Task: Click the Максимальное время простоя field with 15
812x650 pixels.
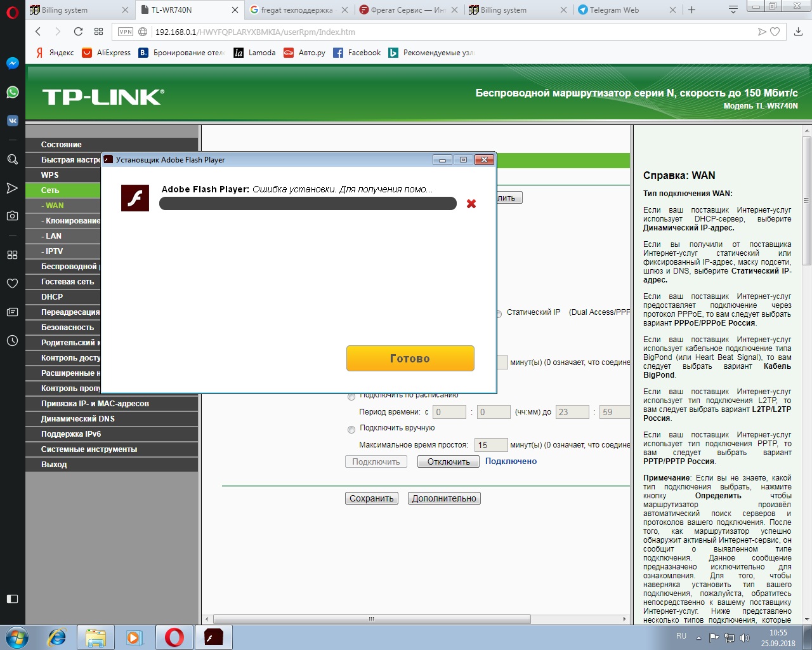Action: coord(491,445)
